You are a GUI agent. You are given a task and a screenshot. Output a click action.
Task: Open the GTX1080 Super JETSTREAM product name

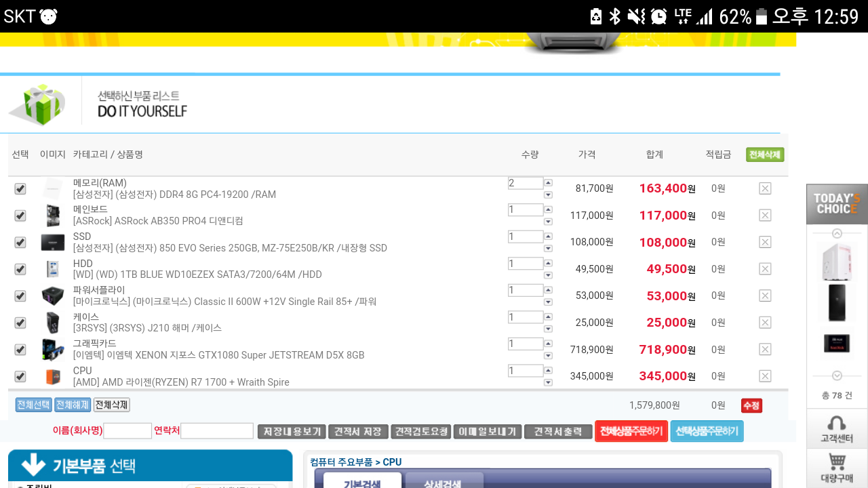pyautogui.click(x=219, y=355)
